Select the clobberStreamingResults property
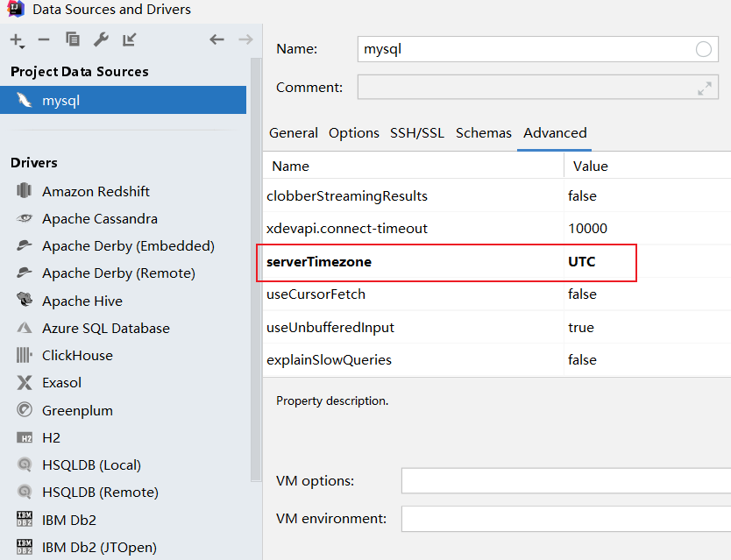 pyautogui.click(x=347, y=195)
